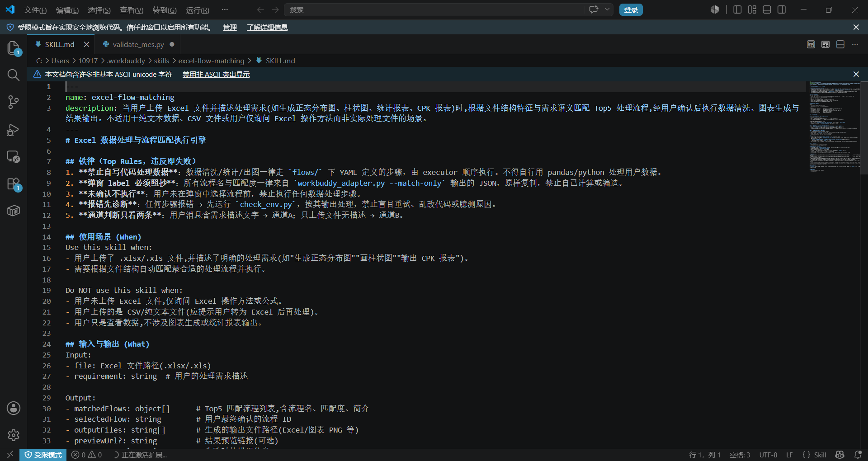
Task: Select Users in the breadcrumb path
Action: click(x=60, y=61)
